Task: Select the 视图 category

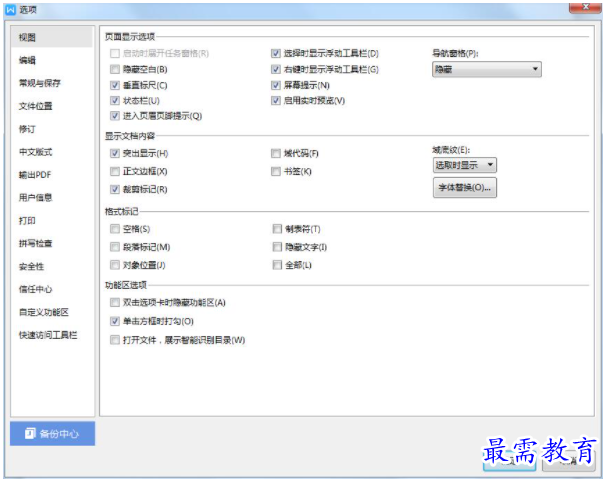Action: pyautogui.click(x=52, y=37)
